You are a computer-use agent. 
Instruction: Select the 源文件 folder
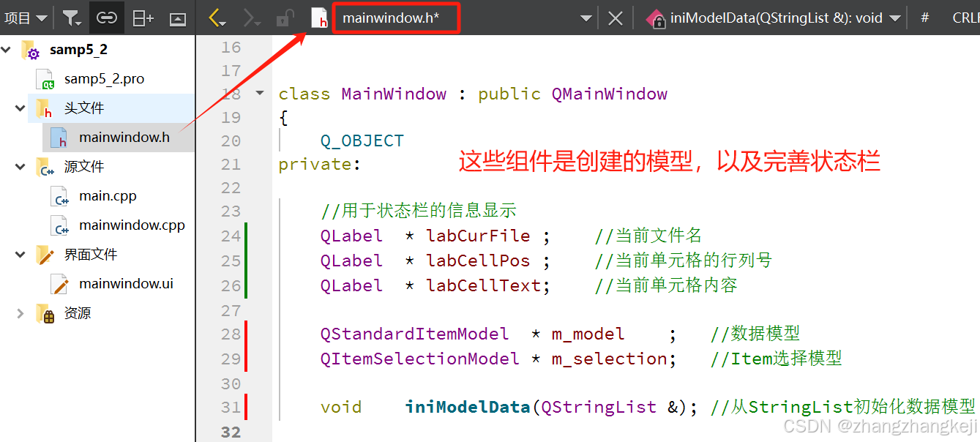click(x=84, y=167)
